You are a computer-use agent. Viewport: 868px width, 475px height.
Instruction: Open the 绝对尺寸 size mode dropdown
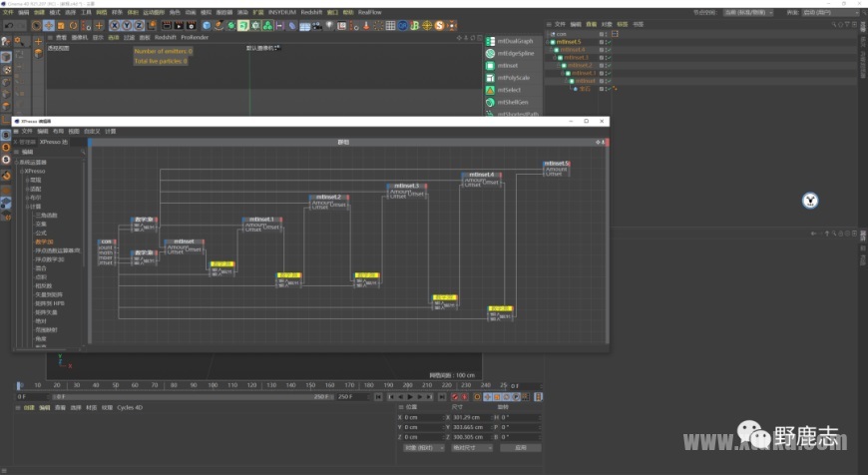coord(471,448)
